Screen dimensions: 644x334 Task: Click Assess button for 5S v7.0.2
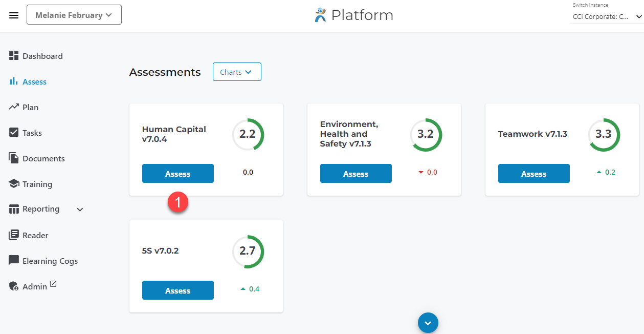pos(178,290)
